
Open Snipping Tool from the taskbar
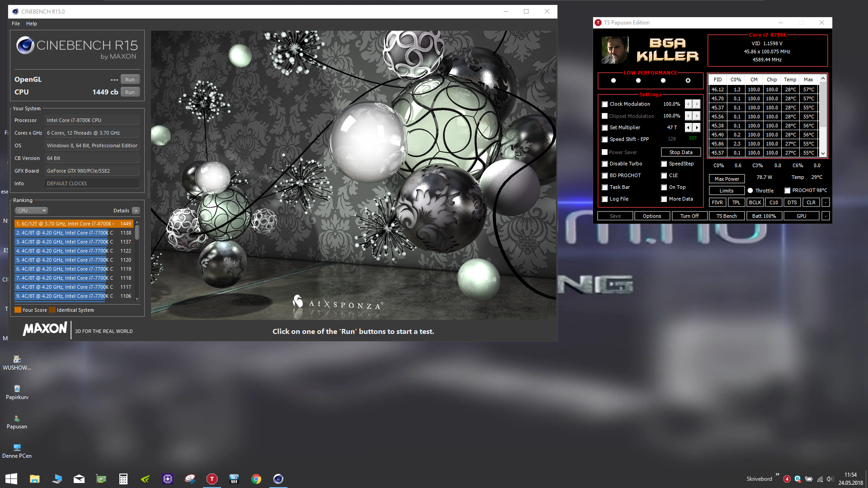(x=190, y=479)
